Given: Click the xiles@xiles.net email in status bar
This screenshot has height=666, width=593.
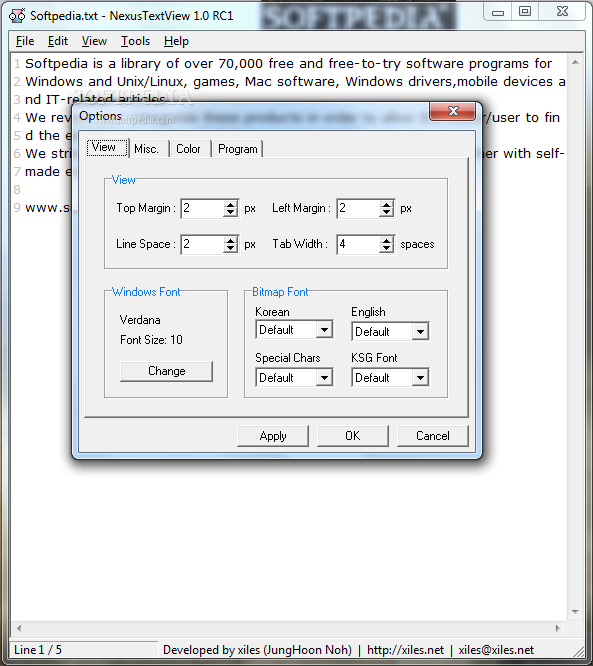Looking at the screenshot, I should click(496, 650).
